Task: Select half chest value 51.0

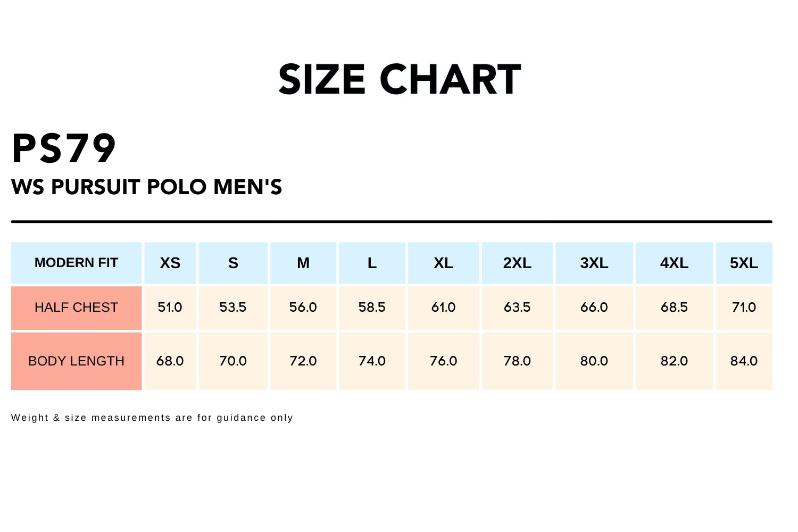Action: [170, 307]
